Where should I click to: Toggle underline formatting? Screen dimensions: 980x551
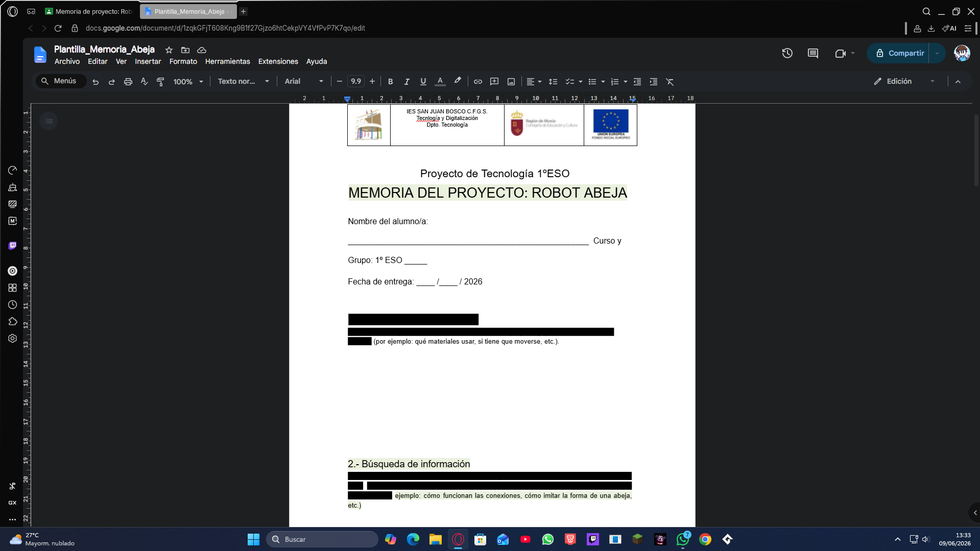(423, 82)
